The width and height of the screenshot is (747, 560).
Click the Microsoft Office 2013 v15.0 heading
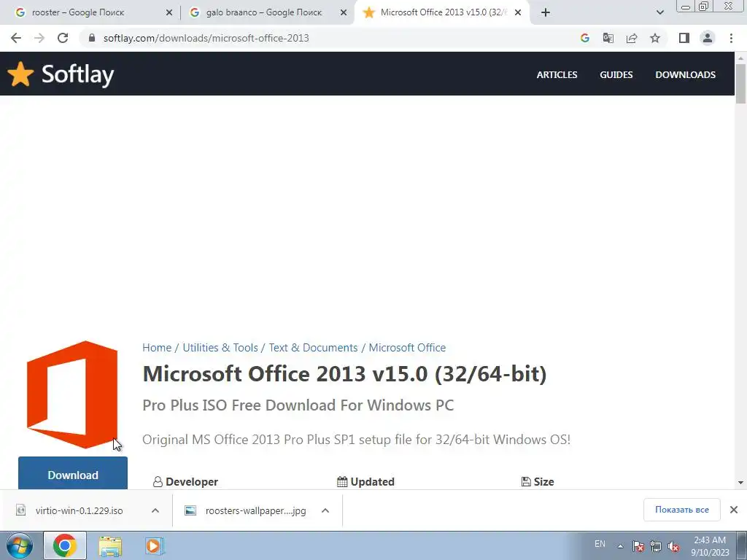pyautogui.click(x=344, y=374)
